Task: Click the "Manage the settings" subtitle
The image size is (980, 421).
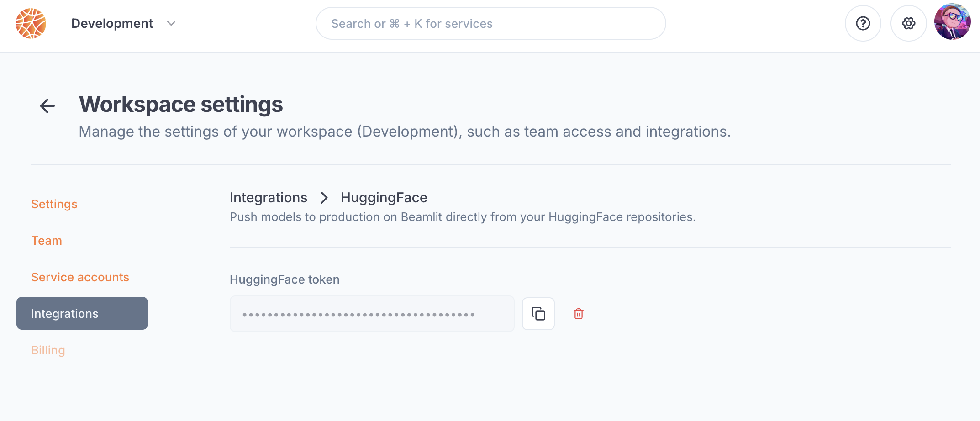Action: click(405, 132)
